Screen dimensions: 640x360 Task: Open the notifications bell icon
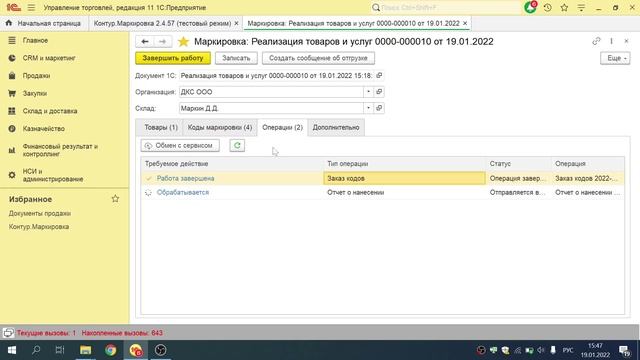pyautogui.click(x=530, y=7)
